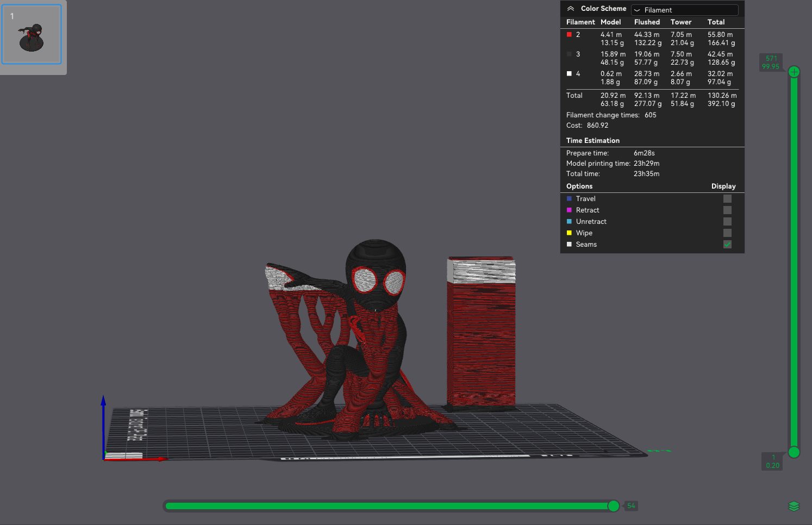Image resolution: width=812 pixels, height=525 pixels.
Task: Click the model printing time 23h29m
Action: click(x=646, y=164)
